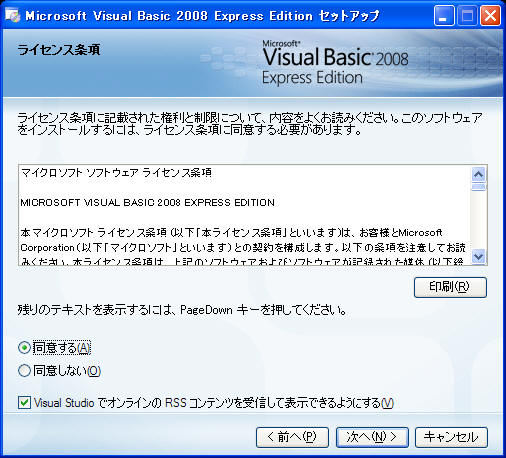Close the setup dialog with the X button

[490, 16]
